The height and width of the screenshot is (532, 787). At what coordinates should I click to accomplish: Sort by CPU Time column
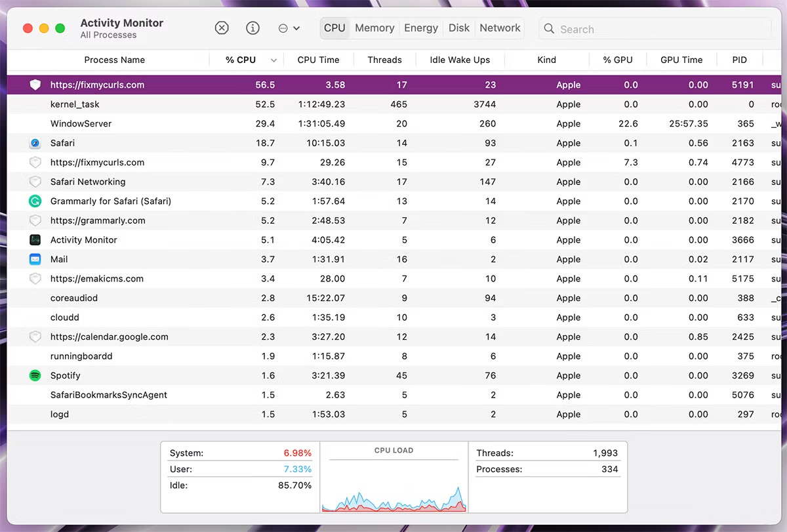coord(318,60)
